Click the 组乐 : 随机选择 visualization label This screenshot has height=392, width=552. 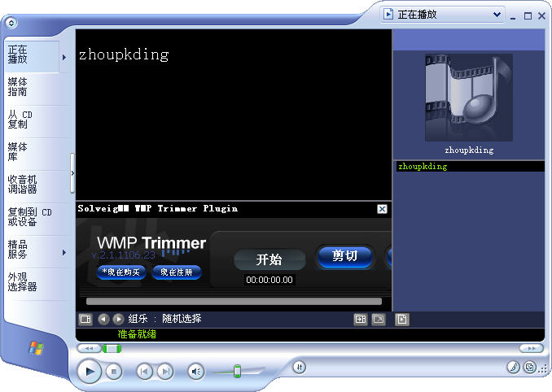coord(164,319)
